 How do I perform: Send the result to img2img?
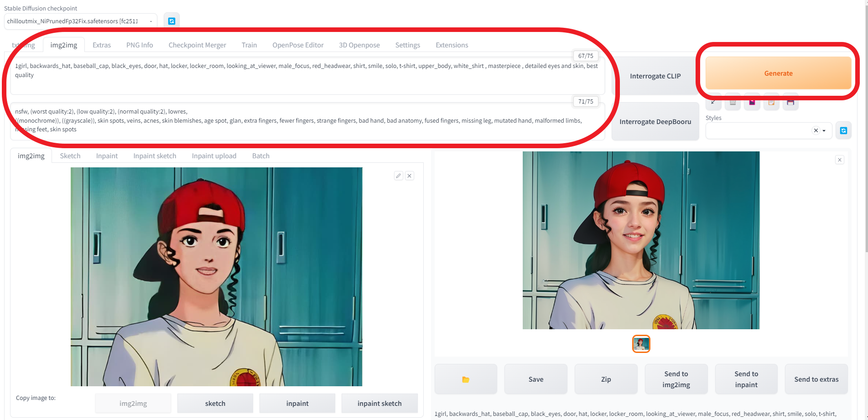point(676,379)
